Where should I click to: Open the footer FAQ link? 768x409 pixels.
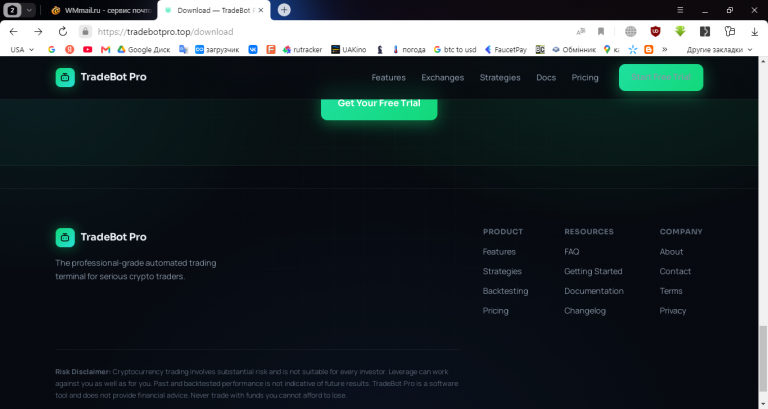click(572, 252)
